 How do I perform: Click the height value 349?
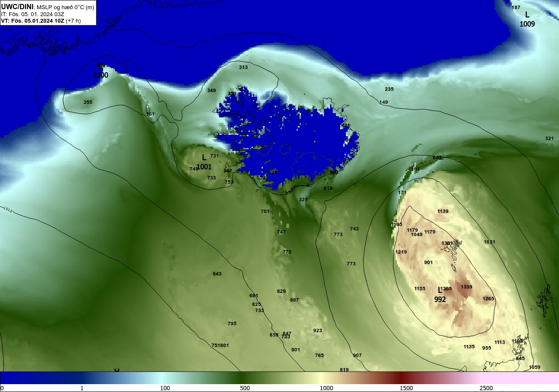click(x=211, y=90)
